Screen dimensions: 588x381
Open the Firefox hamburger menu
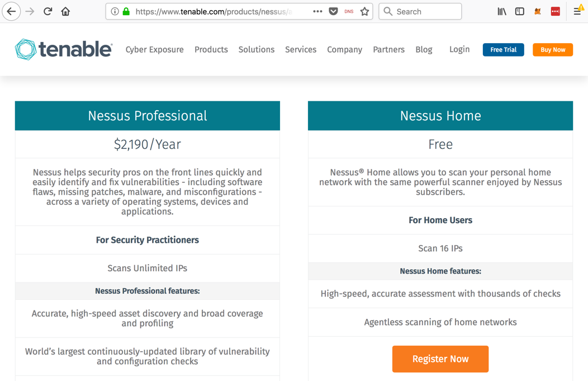tap(577, 11)
